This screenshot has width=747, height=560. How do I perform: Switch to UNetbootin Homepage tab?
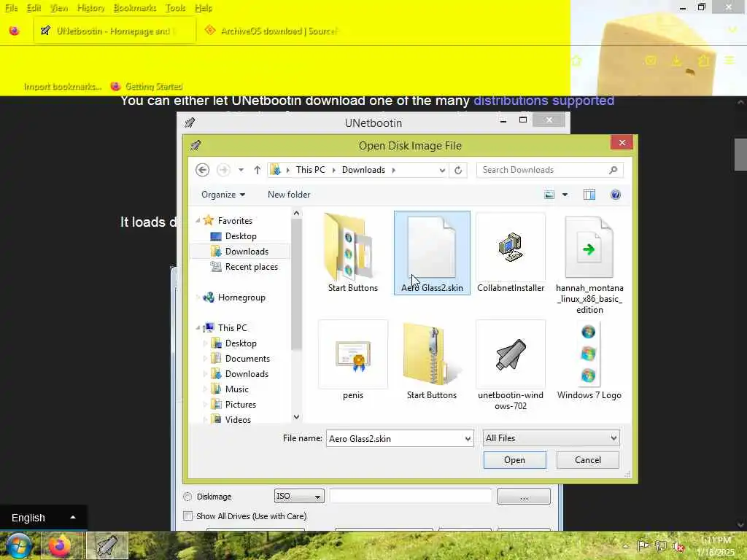coord(115,31)
